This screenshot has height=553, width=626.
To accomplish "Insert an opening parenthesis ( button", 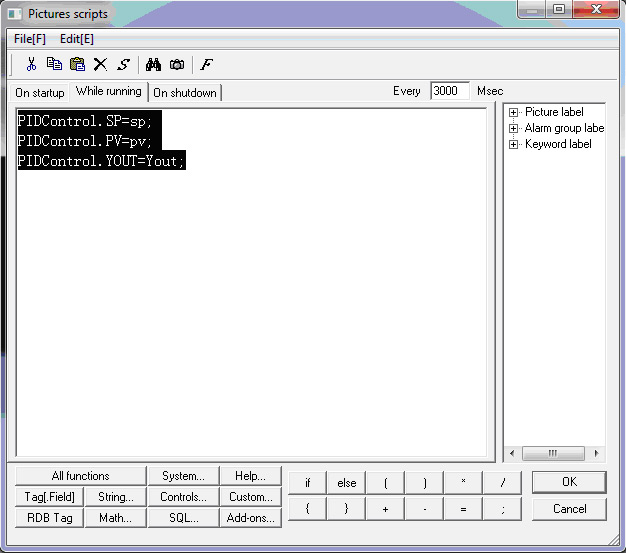I will (x=385, y=483).
